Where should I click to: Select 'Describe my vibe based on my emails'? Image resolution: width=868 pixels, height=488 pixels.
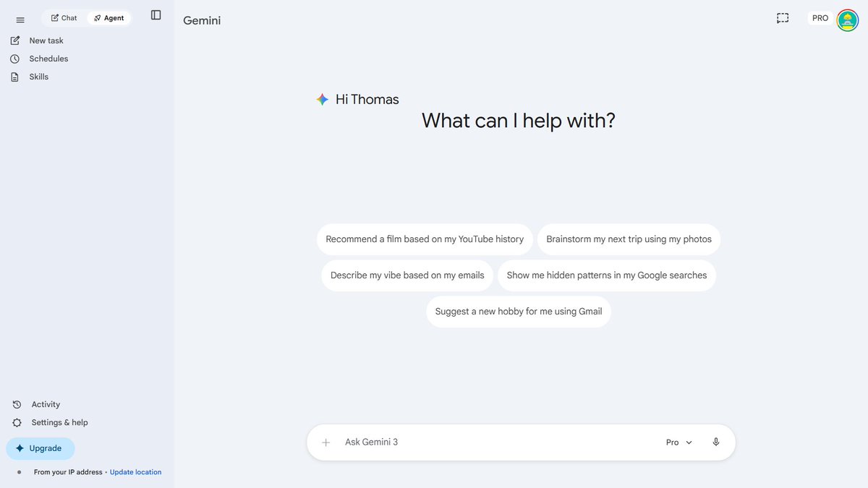407,275
